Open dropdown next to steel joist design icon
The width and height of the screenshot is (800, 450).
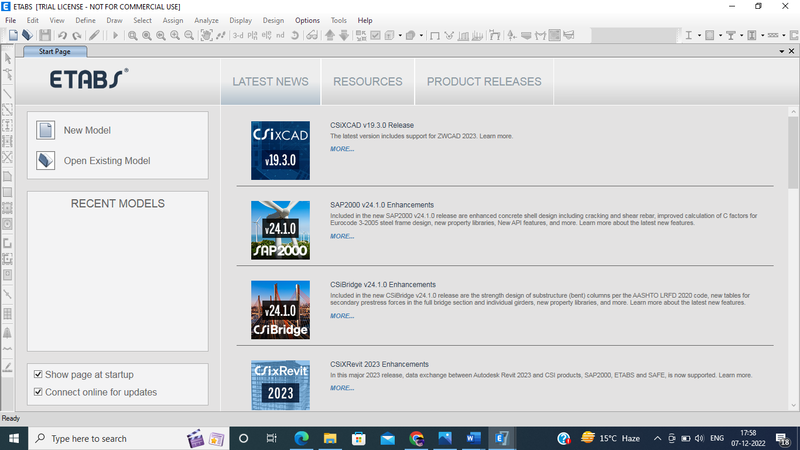coord(784,35)
